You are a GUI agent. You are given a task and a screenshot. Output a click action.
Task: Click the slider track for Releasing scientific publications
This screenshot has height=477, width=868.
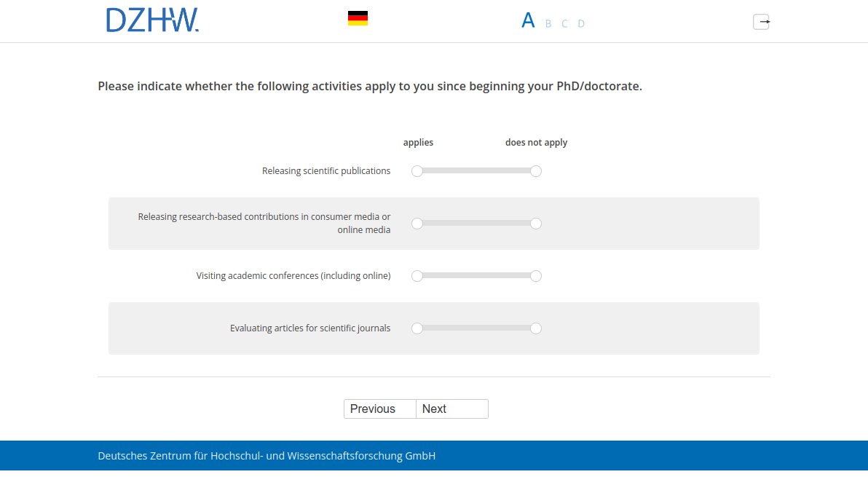pyautogui.click(x=476, y=171)
